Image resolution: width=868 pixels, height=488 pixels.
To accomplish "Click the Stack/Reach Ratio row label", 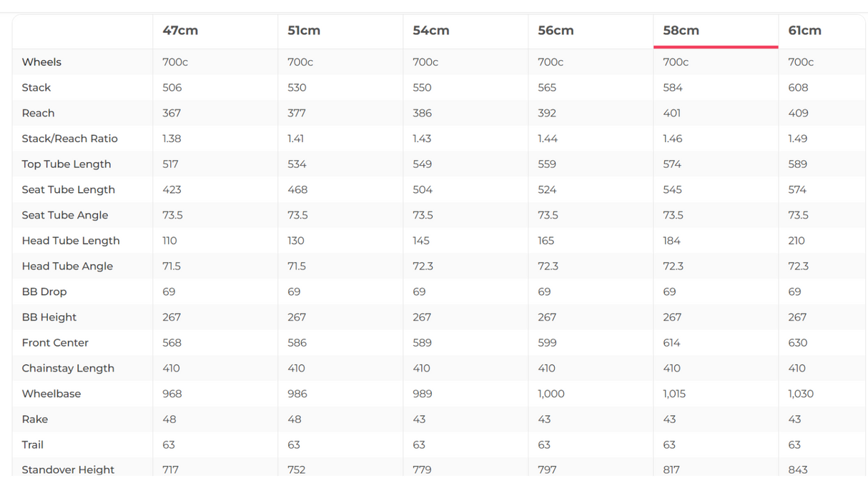I will tap(69, 139).
